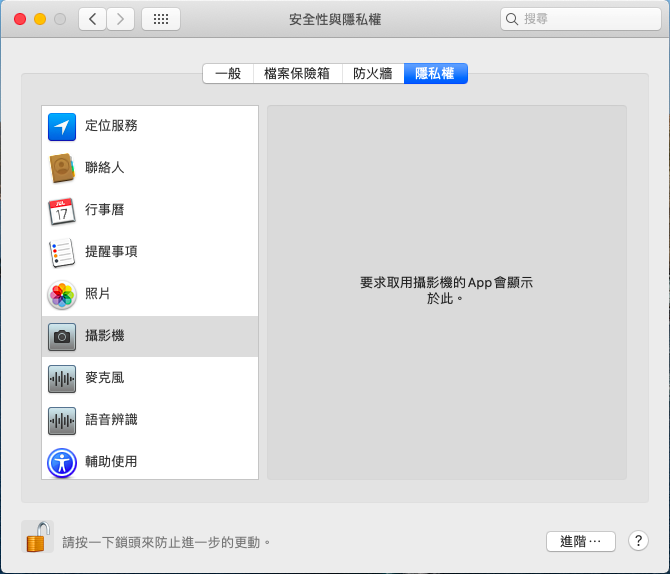Click the 攝影機 camera icon
The image size is (670, 574).
[x=62, y=337]
